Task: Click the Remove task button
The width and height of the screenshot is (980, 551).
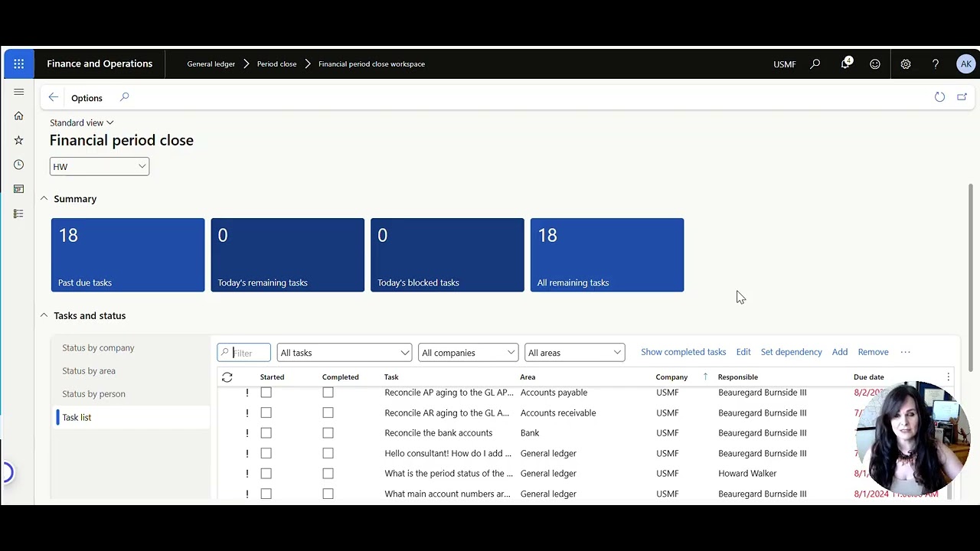Action: (873, 352)
